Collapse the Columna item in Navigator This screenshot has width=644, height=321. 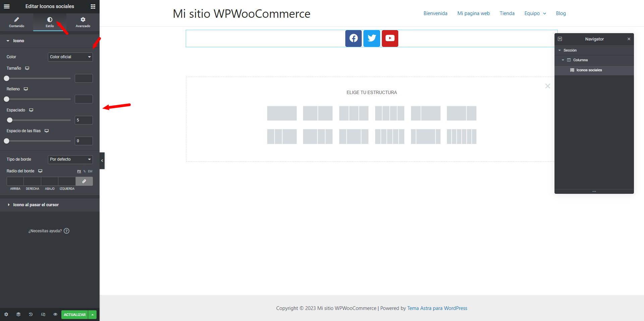563,60
